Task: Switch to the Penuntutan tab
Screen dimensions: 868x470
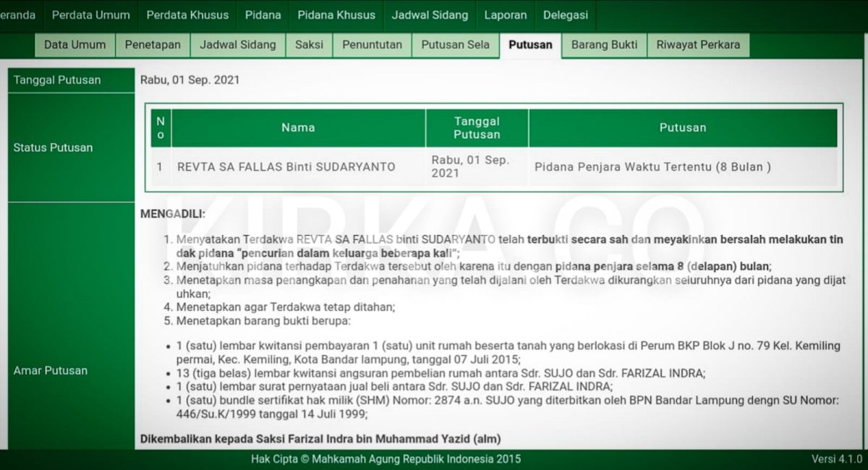Action: tap(372, 45)
